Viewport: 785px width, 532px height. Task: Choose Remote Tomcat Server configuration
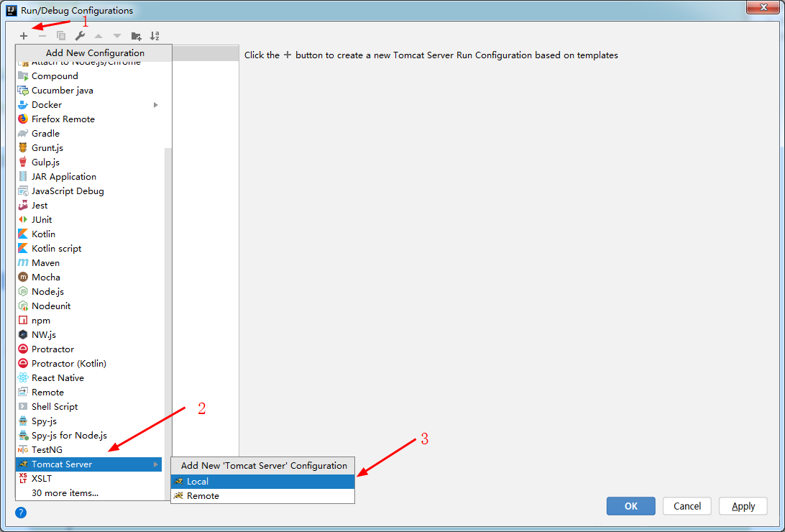click(263, 496)
